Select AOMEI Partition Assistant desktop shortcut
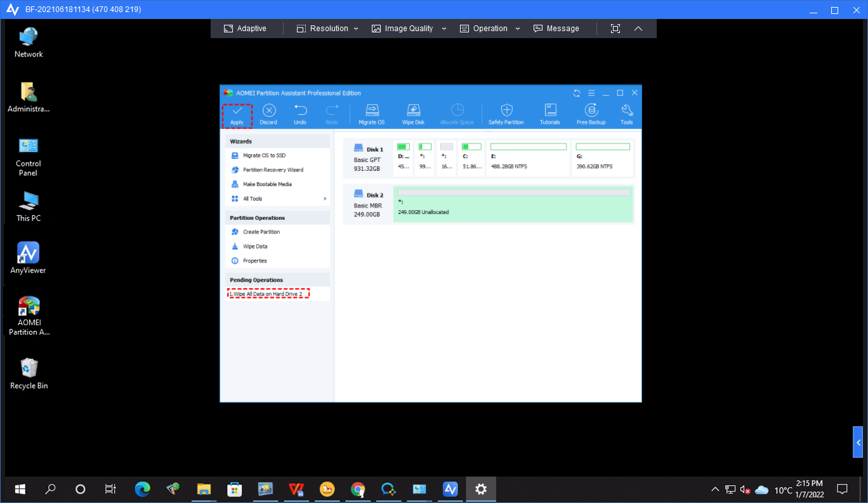The image size is (868, 503). tap(29, 316)
